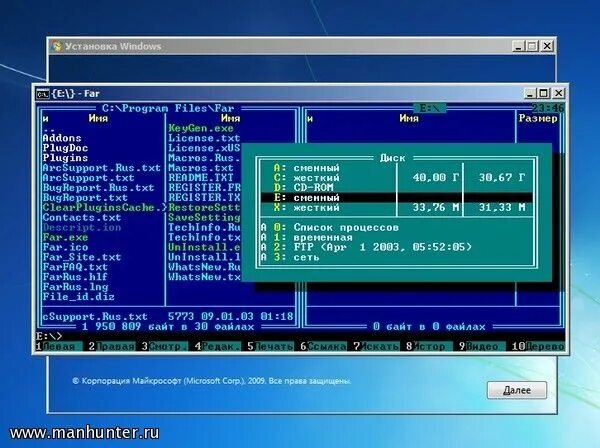
Task: Select file ArcSupport.Rus.txt in left panel list
Action: coord(101,168)
